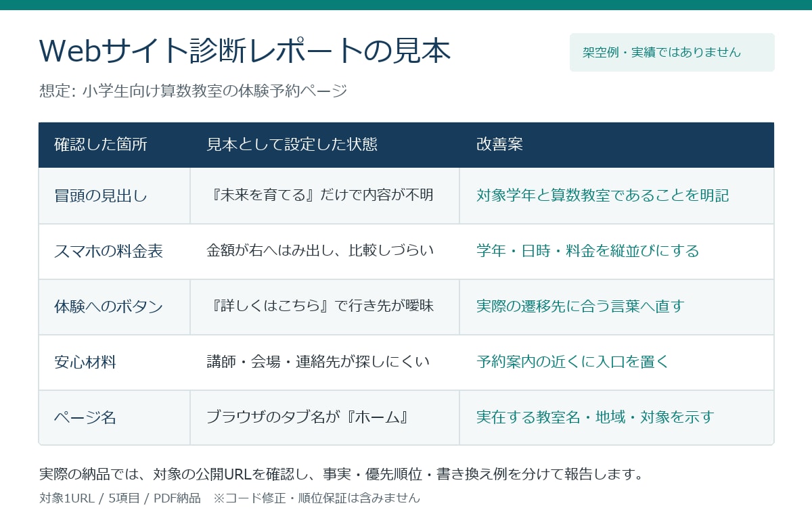Select the cell '実在する教室名・地域・対象を示す'
812x514 pixels.
[x=616, y=418]
